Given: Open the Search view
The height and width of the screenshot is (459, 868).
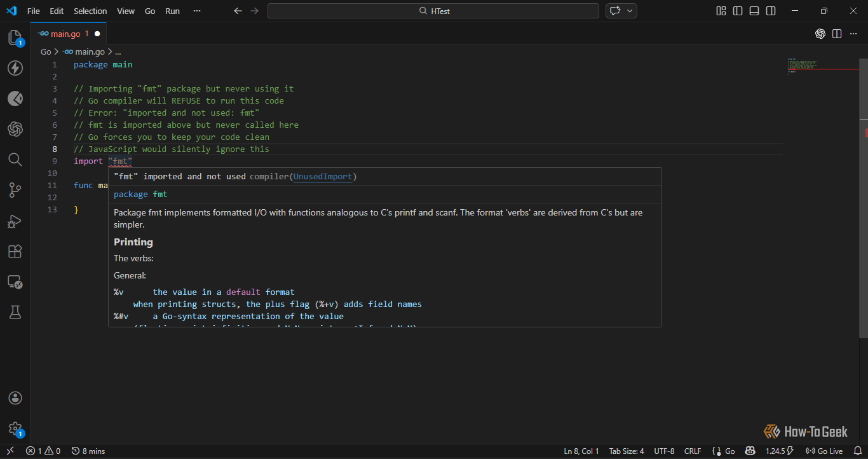Looking at the screenshot, I should (x=15, y=160).
